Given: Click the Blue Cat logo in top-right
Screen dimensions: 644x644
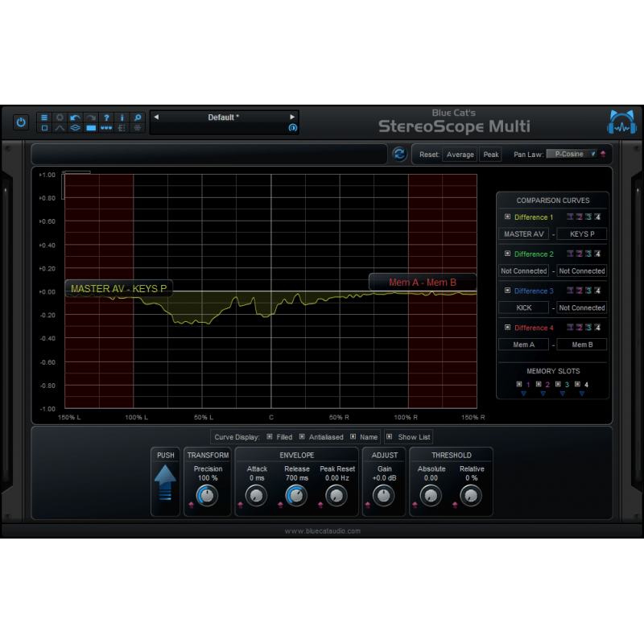Looking at the screenshot, I should coord(621,122).
